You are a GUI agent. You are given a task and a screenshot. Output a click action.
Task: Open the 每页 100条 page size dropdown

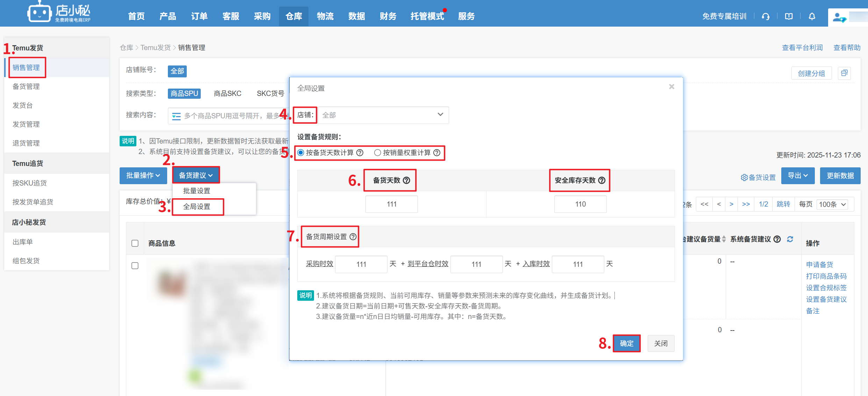pyautogui.click(x=832, y=204)
